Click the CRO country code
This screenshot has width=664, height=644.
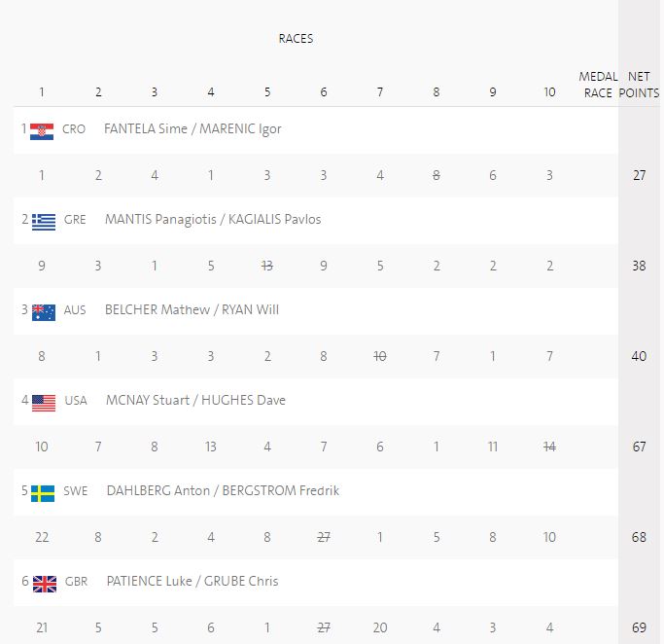74,129
